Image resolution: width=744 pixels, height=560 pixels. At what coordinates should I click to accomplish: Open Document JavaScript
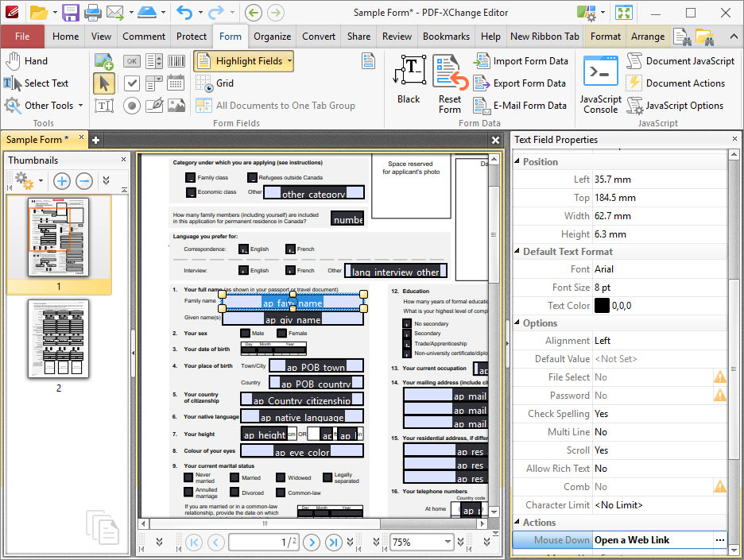[x=681, y=61]
